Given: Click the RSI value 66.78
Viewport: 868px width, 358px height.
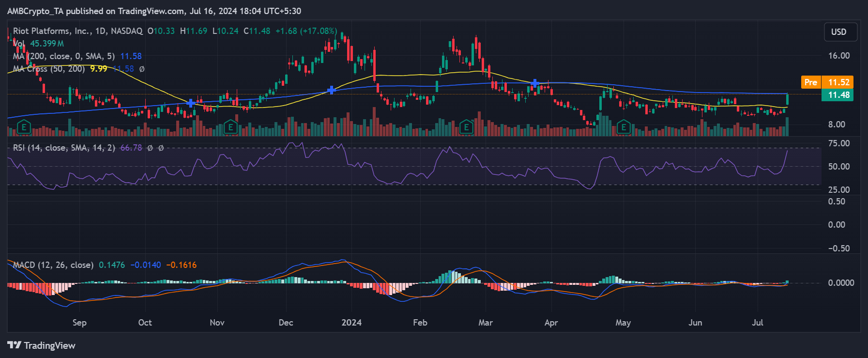Looking at the screenshot, I should click(131, 148).
